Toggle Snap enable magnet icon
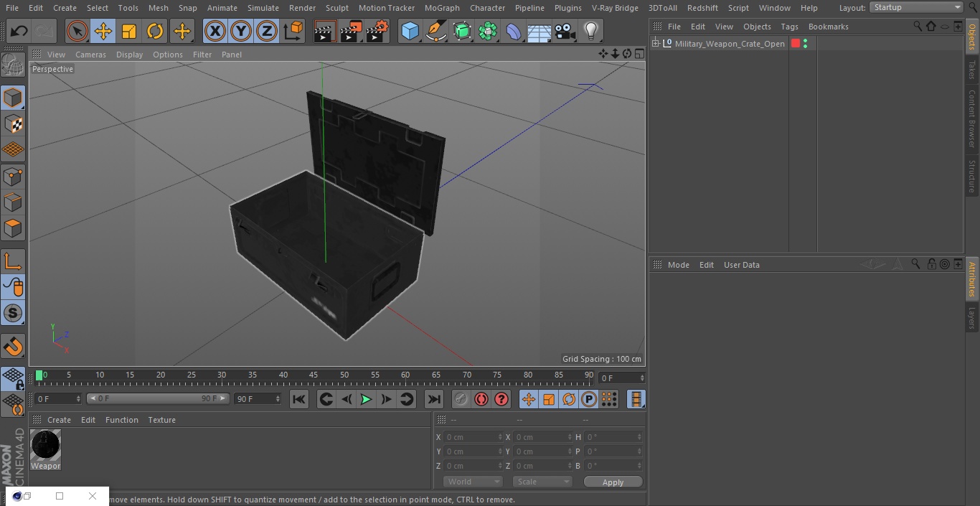The image size is (980, 506). pos(13,347)
